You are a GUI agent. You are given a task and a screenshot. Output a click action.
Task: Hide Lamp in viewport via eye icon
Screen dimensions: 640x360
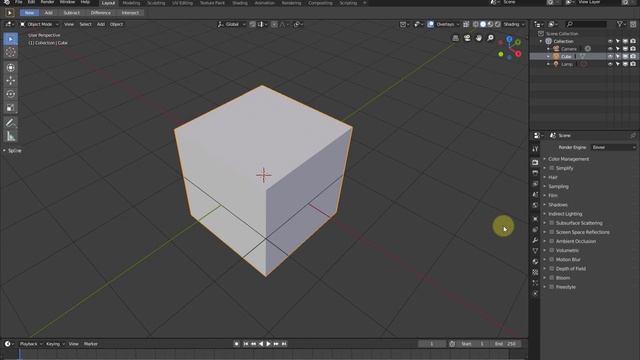coord(610,64)
